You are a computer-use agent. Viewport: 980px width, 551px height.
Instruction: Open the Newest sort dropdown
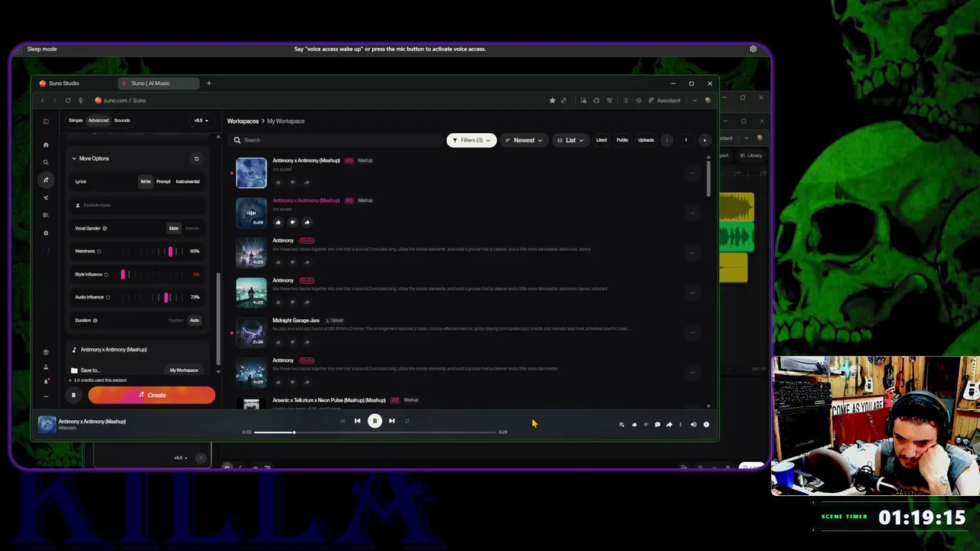[x=524, y=140]
